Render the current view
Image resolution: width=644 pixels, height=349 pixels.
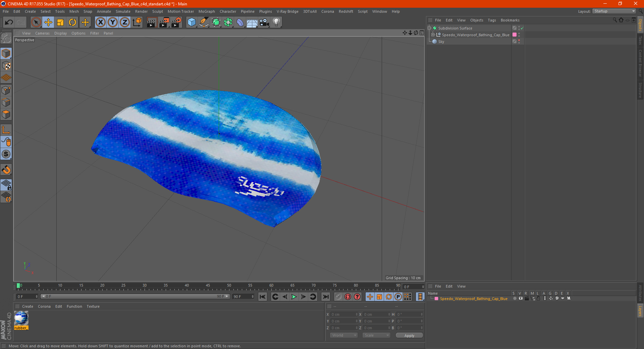pos(152,22)
